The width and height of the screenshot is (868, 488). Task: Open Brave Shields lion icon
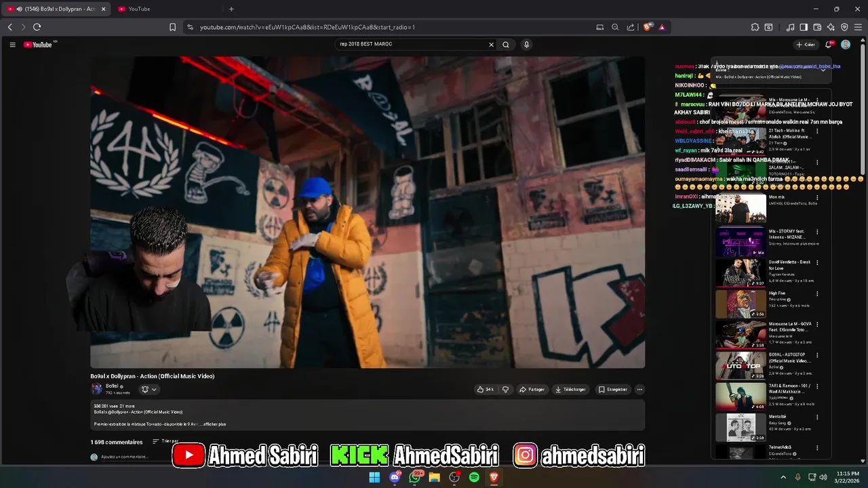point(648,27)
